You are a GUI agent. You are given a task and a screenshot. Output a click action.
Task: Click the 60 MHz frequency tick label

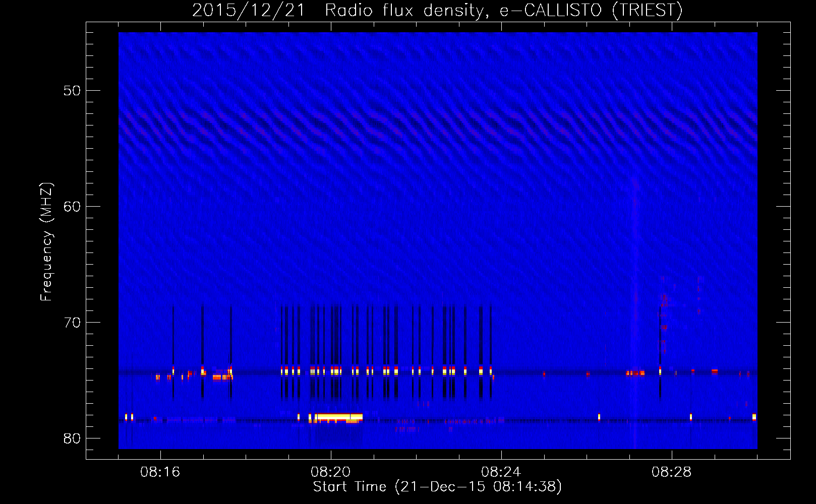pyautogui.click(x=72, y=207)
